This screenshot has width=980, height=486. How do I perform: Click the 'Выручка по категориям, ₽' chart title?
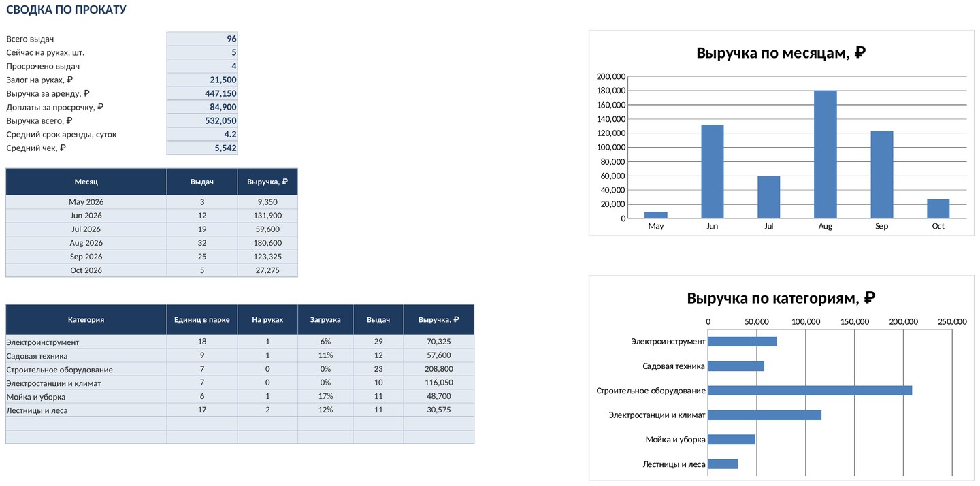tap(781, 298)
